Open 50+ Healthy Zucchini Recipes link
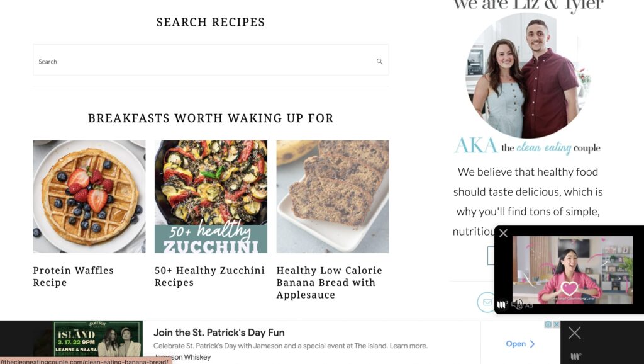644x364 pixels. pyautogui.click(x=209, y=276)
